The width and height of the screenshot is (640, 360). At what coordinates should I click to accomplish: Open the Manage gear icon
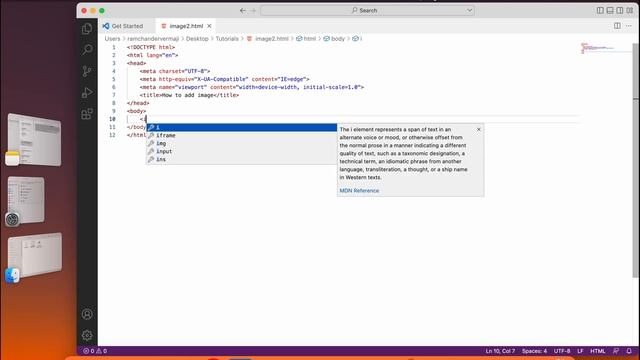[x=87, y=335]
